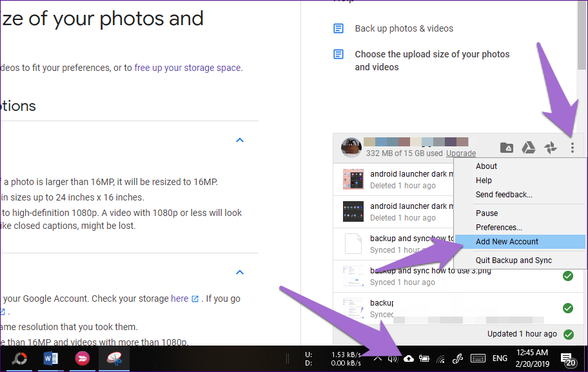Open Back up photos & videos article
The image size is (588, 372).
404,28
